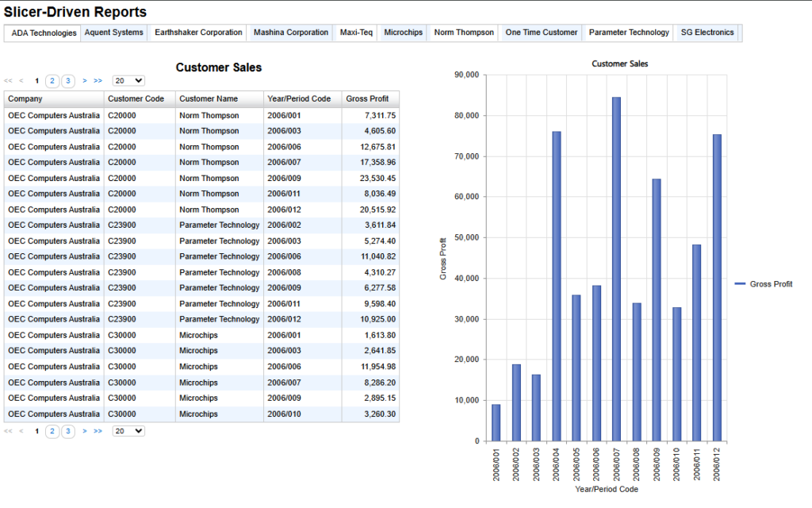The width and height of the screenshot is (812, 508).
Task: Click the Customer Name column header
Action: (x=220, y=99)
